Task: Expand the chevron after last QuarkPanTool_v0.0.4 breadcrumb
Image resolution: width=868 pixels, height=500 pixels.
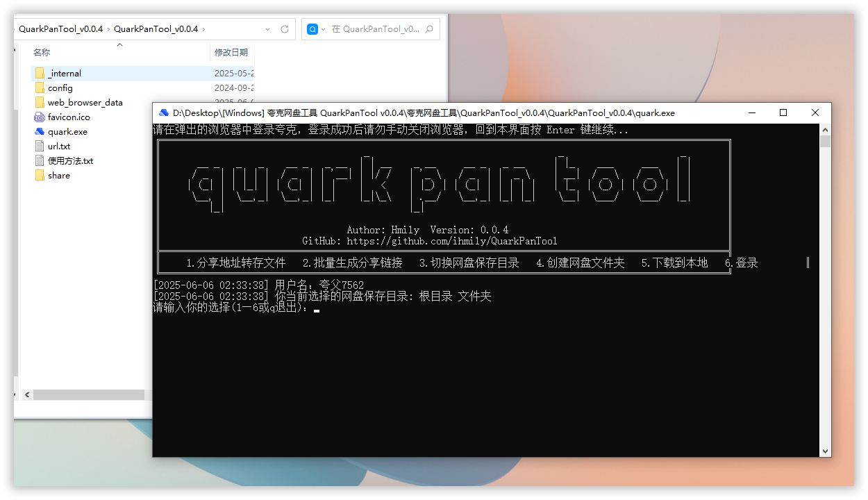Action: pyautogui.click(x=203, y=29)
